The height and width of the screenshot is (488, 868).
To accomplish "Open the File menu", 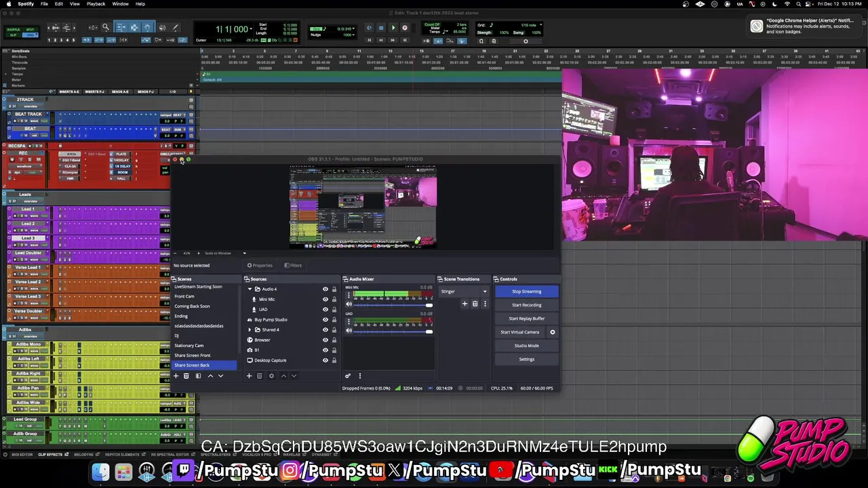I will 44,4.
